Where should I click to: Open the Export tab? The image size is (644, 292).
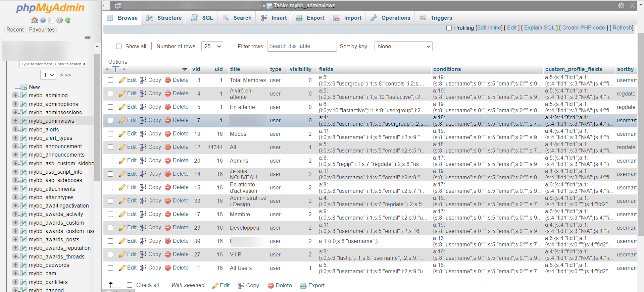[x=310, y=18]
